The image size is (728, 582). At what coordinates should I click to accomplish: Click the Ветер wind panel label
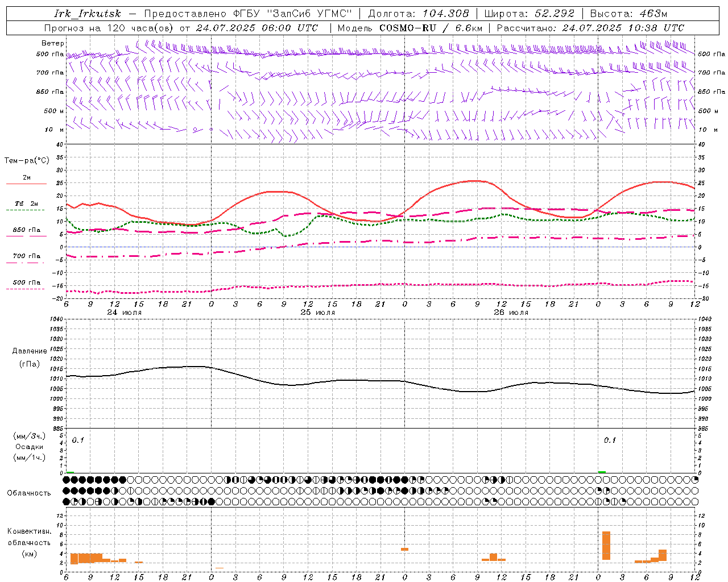click(x=53, y=43)
